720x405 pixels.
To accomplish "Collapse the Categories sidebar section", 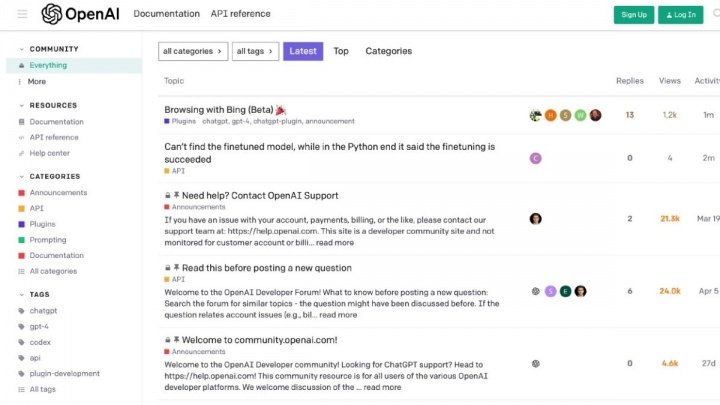I will (22, 177).
